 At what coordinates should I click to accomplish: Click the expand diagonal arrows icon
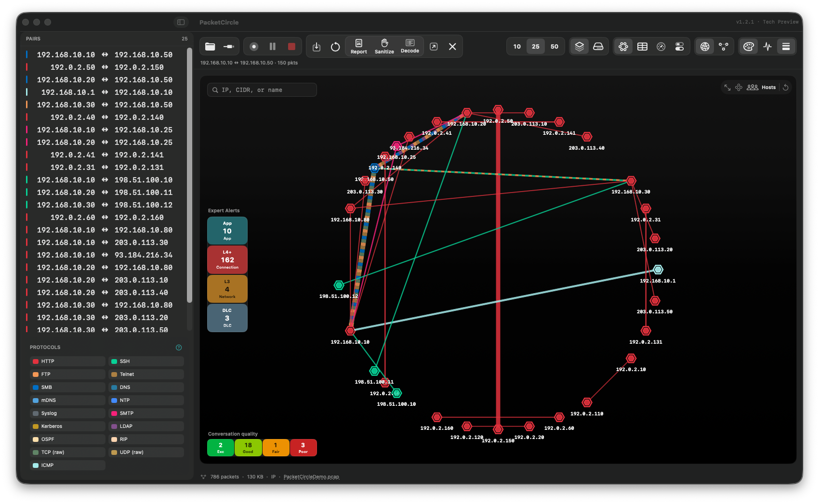pyautogui.click(x=727, y=88)
